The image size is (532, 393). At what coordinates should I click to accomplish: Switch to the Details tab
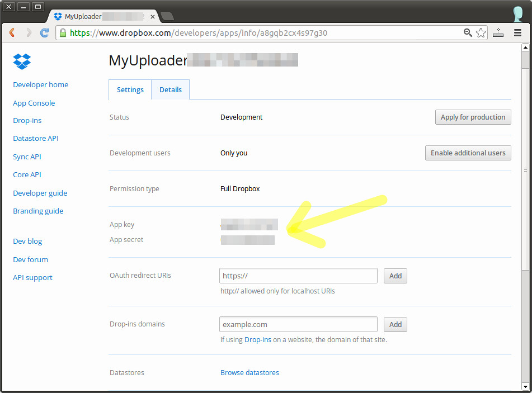pyautogui.click(x=170, y=89)
